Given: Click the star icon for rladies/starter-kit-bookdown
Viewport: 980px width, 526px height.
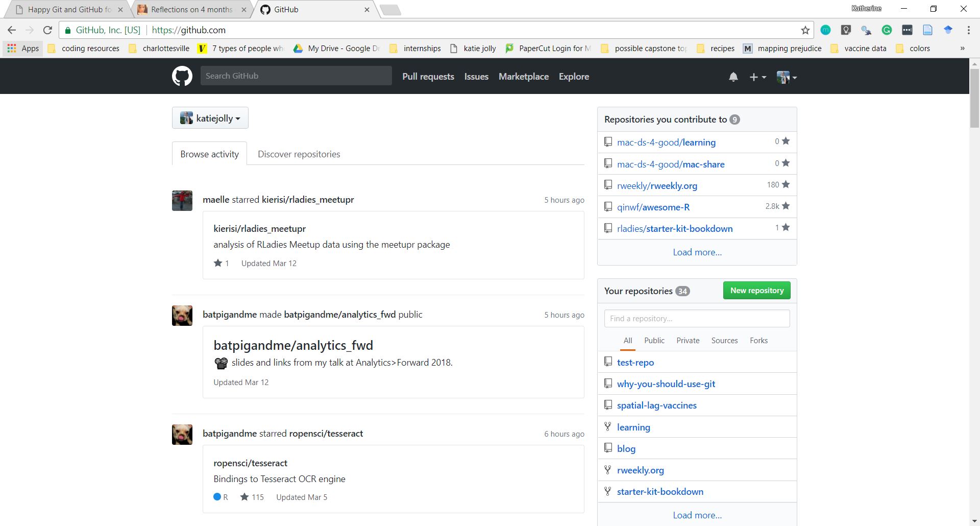Looking at the screenshot, I should [x=786, y=227].
